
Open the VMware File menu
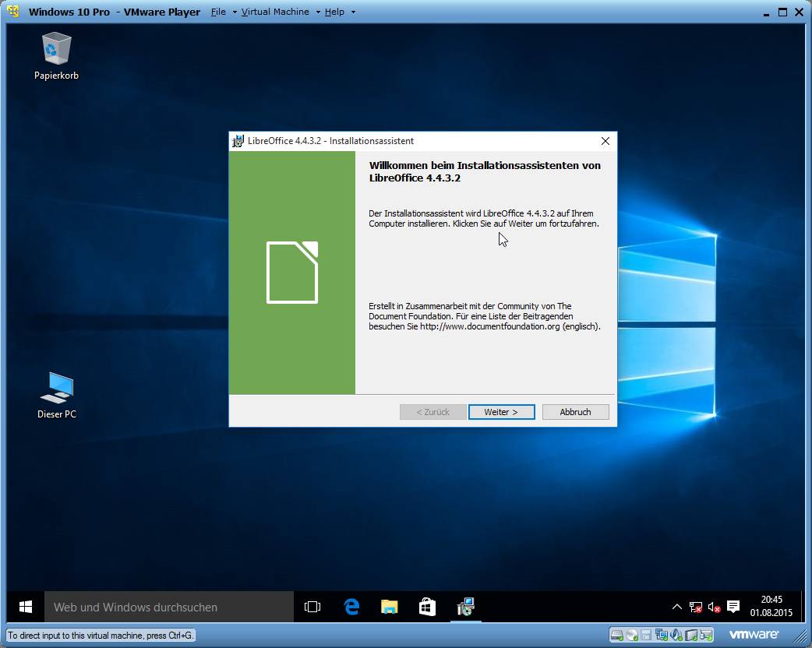click(218, 12)
